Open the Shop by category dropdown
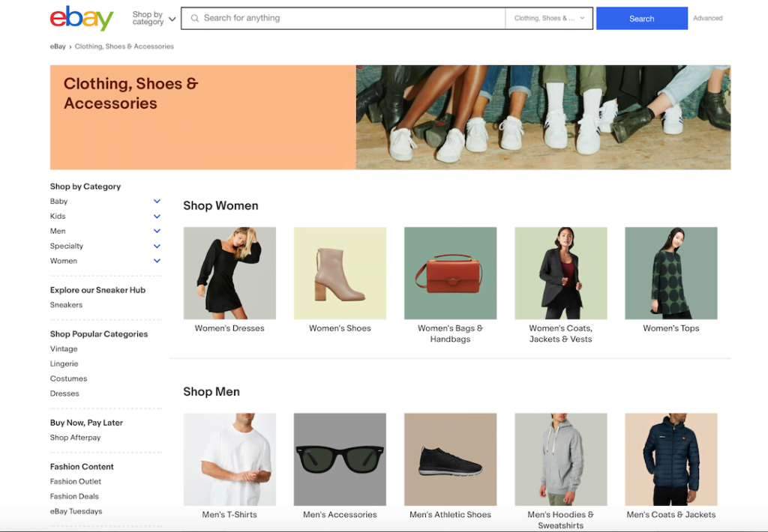 (x=153, y=18)
